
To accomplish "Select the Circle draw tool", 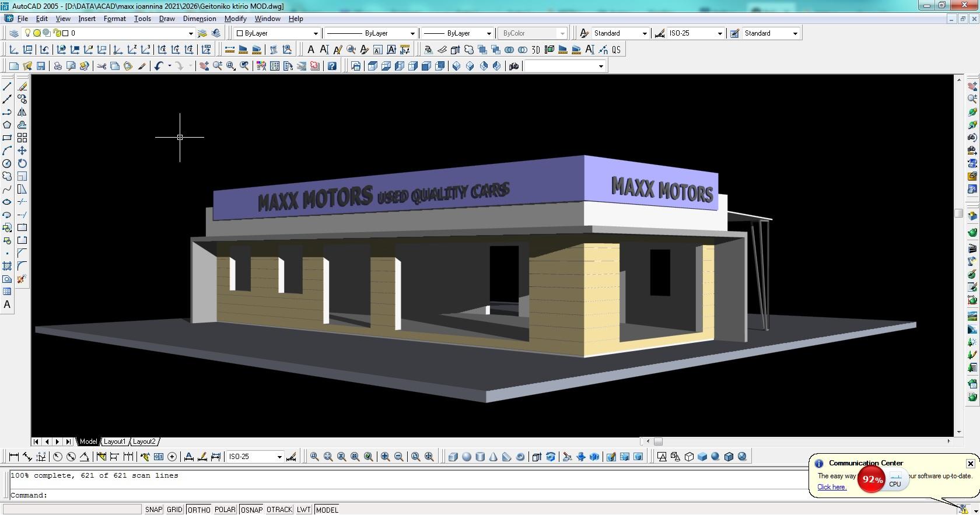I will pos(7,163).
